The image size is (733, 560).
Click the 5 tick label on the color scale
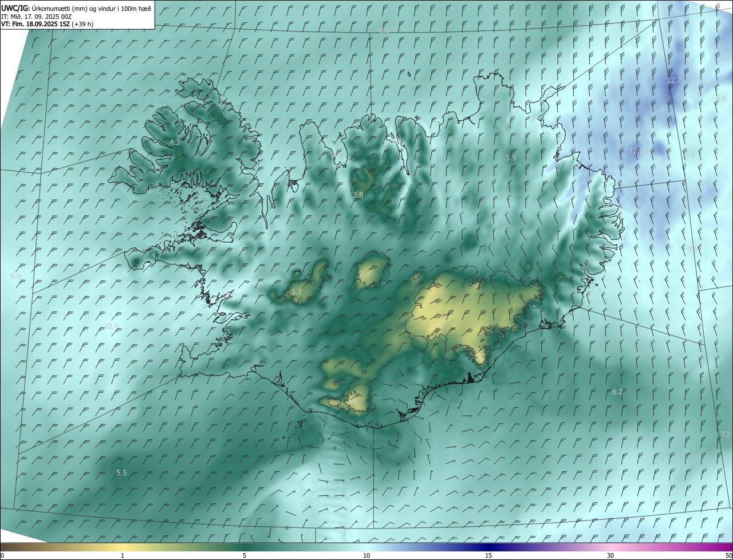coord(245,555)
